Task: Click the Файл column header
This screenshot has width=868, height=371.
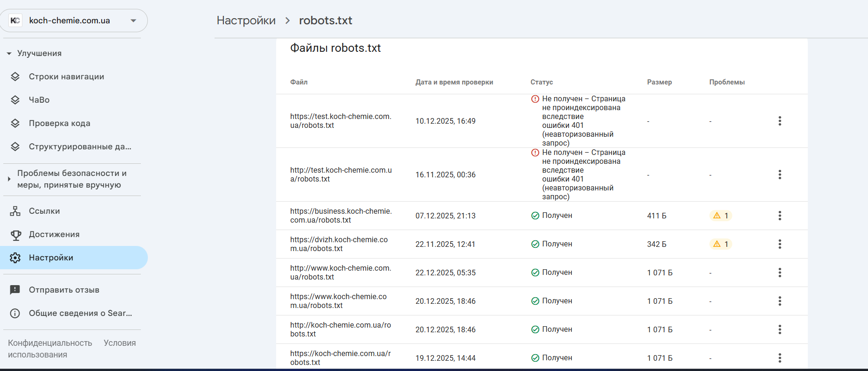Action: coord(299,82)
